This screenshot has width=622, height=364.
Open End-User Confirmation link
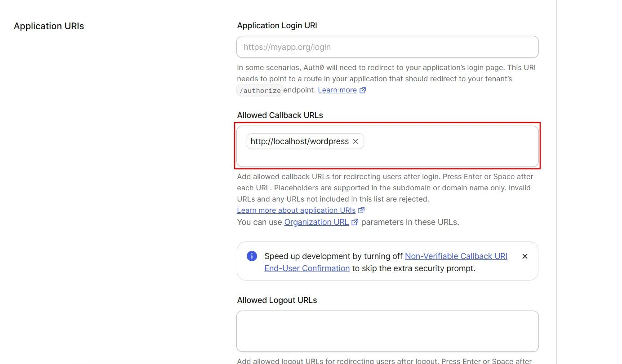click(307, 268)
